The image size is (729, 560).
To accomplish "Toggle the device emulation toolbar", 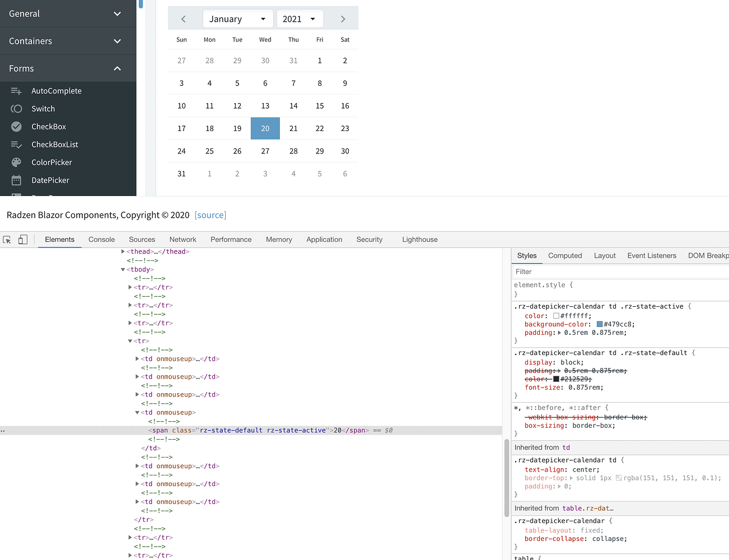I will (x=22, y=239).
